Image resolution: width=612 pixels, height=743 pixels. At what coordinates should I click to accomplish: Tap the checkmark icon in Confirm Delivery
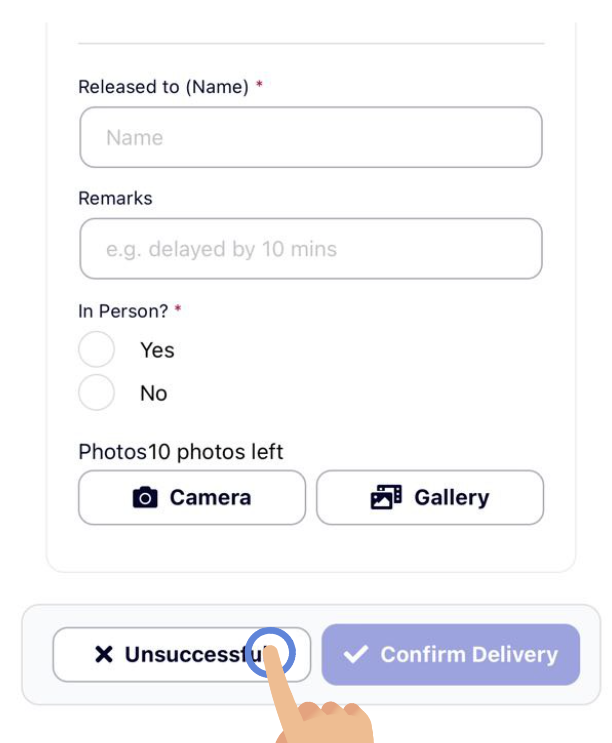[356, 654]
